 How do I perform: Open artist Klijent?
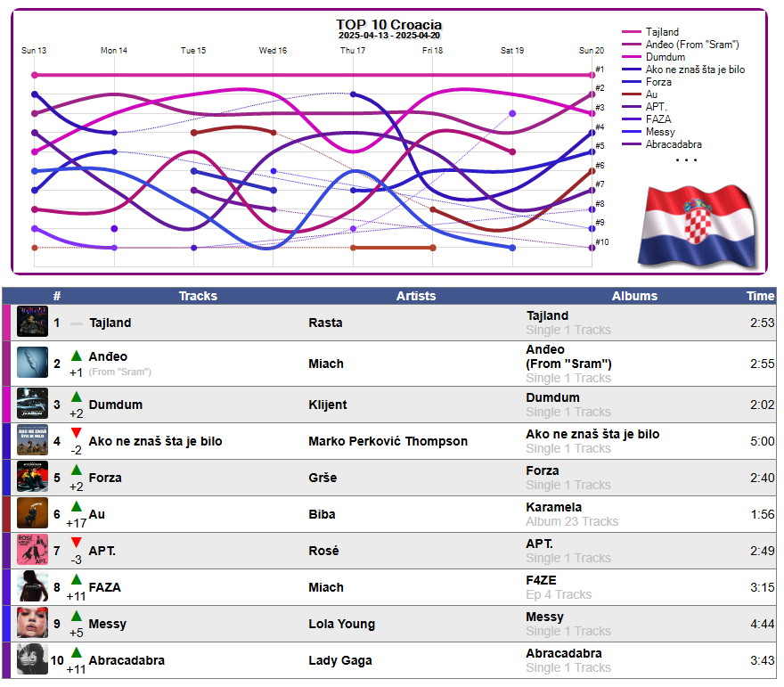click(x=328, y=405)
